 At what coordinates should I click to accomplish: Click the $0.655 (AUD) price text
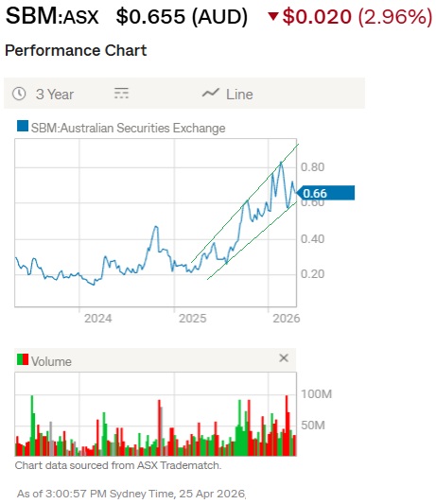182,16
